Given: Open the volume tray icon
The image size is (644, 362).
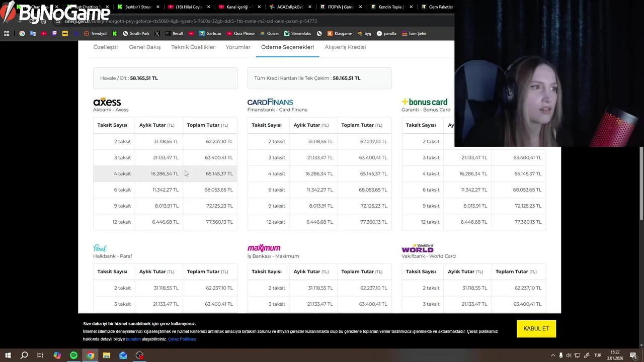Looking at the screenshot, I should point(569,355).
